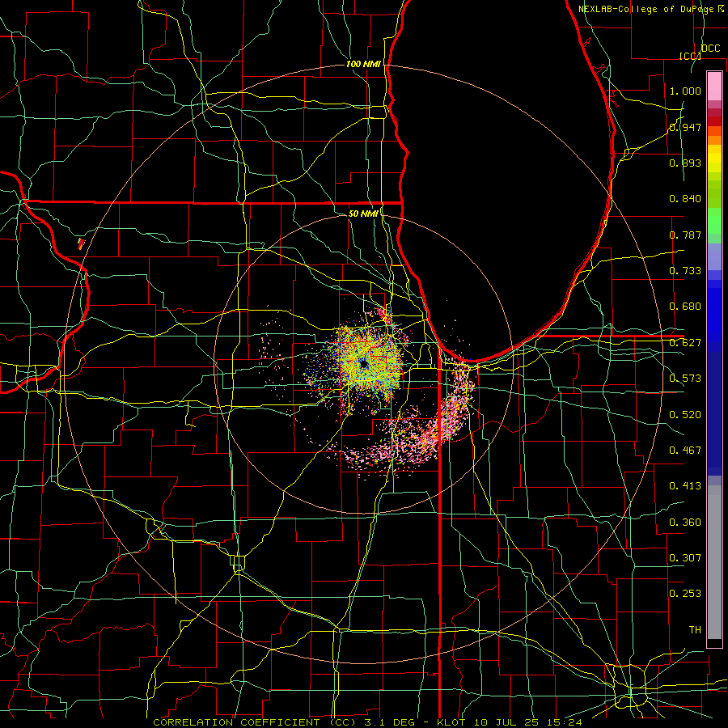Click the 0.733 color scale value
The image size is (728, 728).
pos(685,271)
